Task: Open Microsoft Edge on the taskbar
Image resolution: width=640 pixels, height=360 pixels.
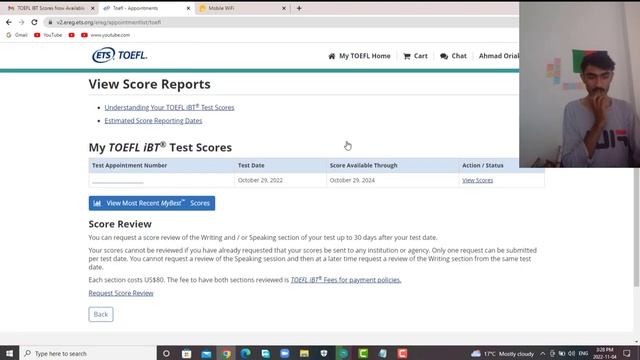Action: coord(245,353)
